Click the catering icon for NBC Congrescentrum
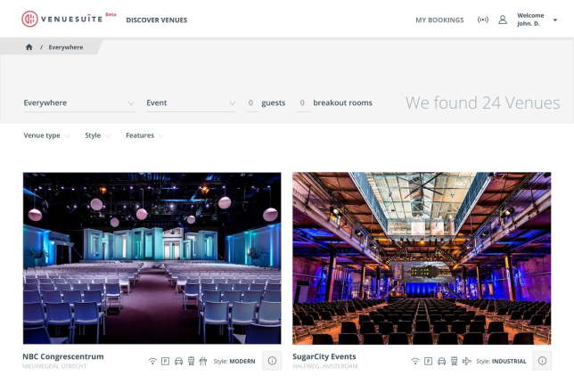The height and width of the screenshot is (392, 574). 203,361
